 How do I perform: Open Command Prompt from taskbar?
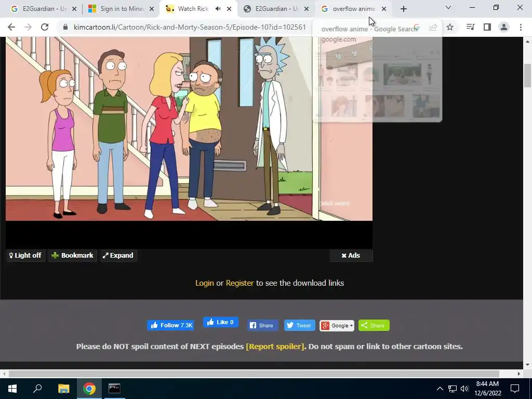coord(114,389)
